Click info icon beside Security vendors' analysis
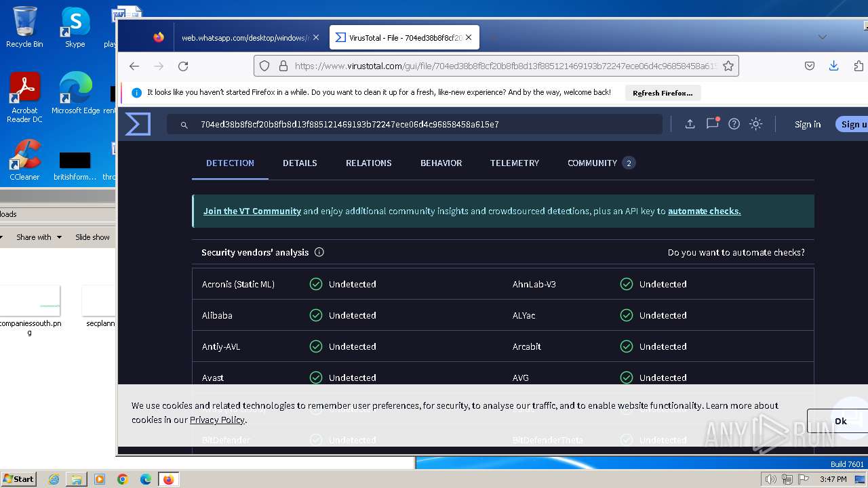Viewport: 868px width, 488px height. pos(319,252)
